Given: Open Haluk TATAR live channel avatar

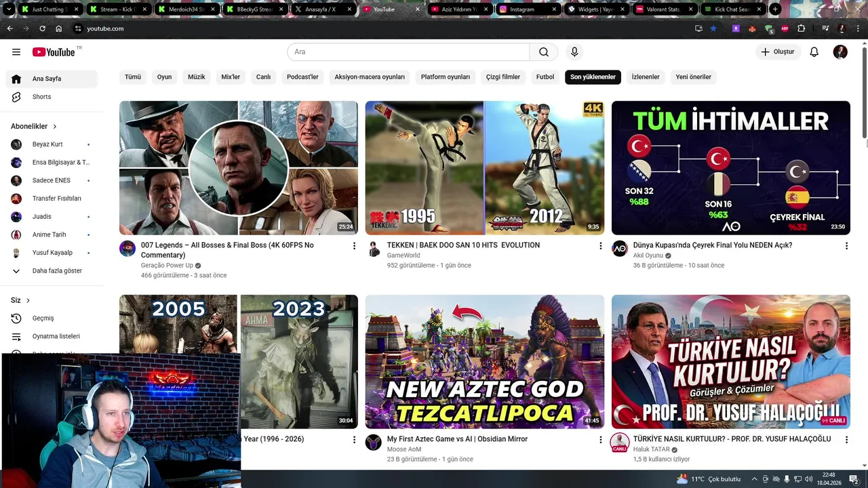Looking at the screenshot, I should 620,443.
